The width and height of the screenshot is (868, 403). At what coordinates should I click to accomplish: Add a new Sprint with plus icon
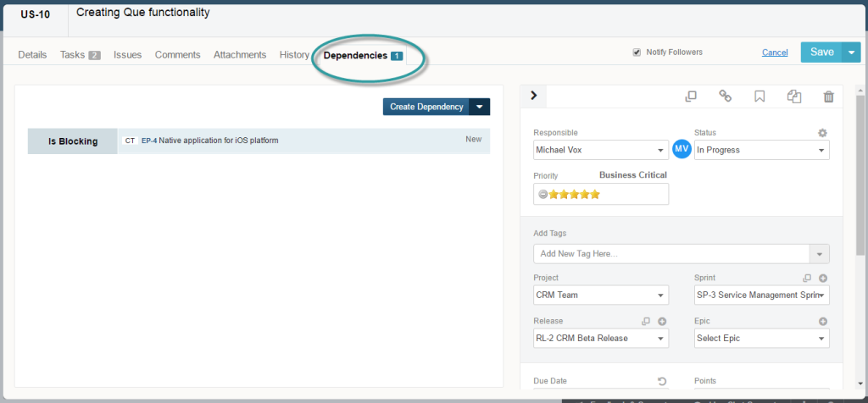[x=822, y=279]
